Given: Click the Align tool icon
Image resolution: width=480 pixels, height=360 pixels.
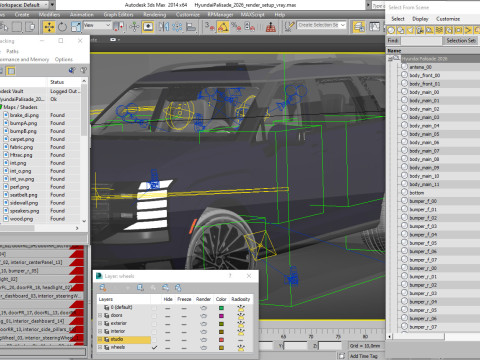Looking at the screenshot, I should (x=191, y=27).
